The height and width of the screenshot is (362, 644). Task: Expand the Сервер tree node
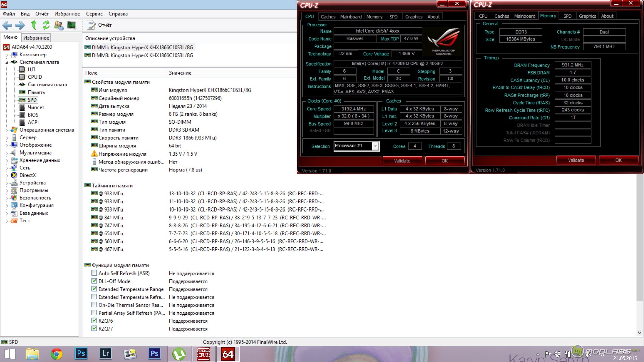coord(7,138)
